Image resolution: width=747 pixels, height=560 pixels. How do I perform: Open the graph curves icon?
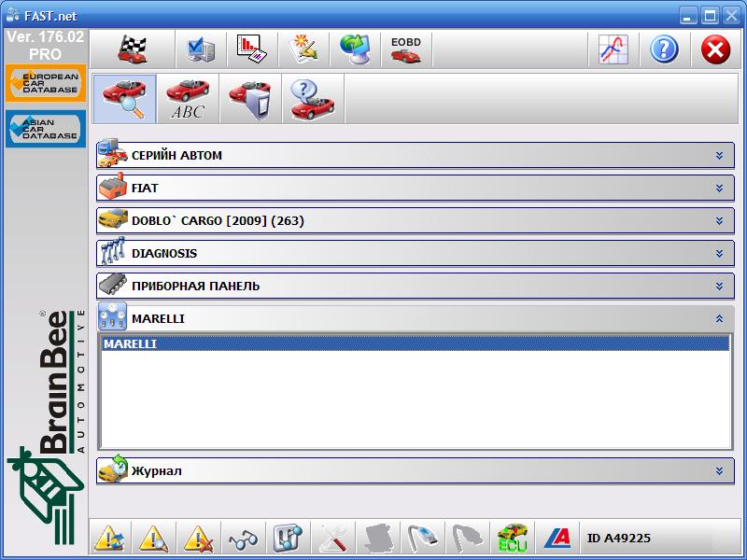[613, 49]
